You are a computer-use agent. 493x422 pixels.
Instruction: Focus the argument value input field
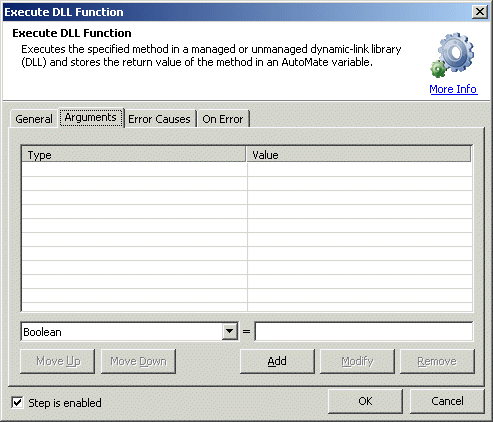coord(364,331)
